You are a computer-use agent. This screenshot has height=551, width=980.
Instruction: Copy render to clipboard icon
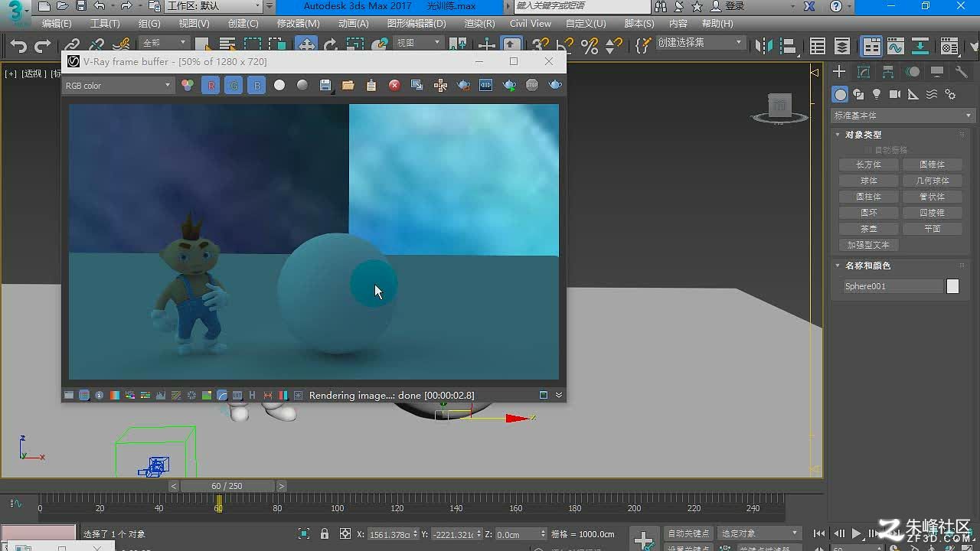371,86
